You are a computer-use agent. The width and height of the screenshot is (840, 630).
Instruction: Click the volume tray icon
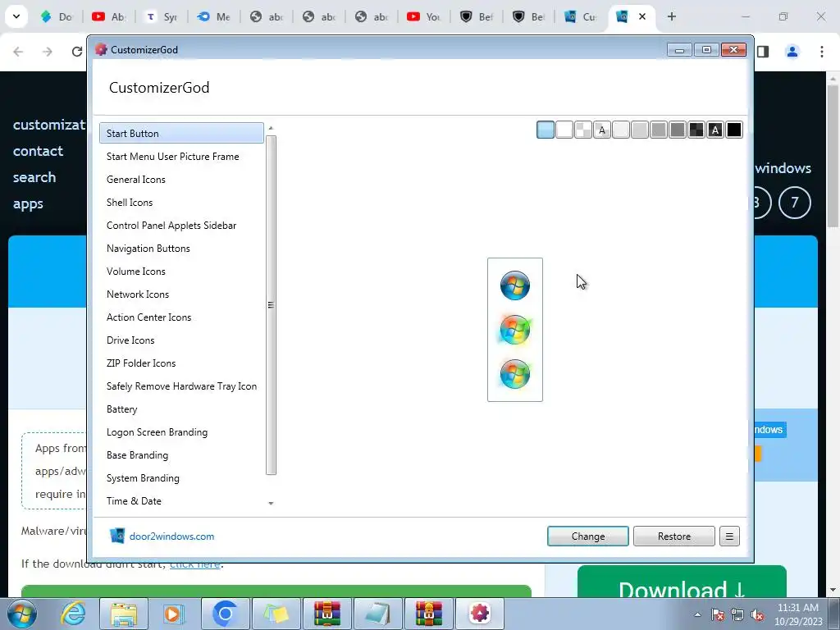click(x=757, y=615)
